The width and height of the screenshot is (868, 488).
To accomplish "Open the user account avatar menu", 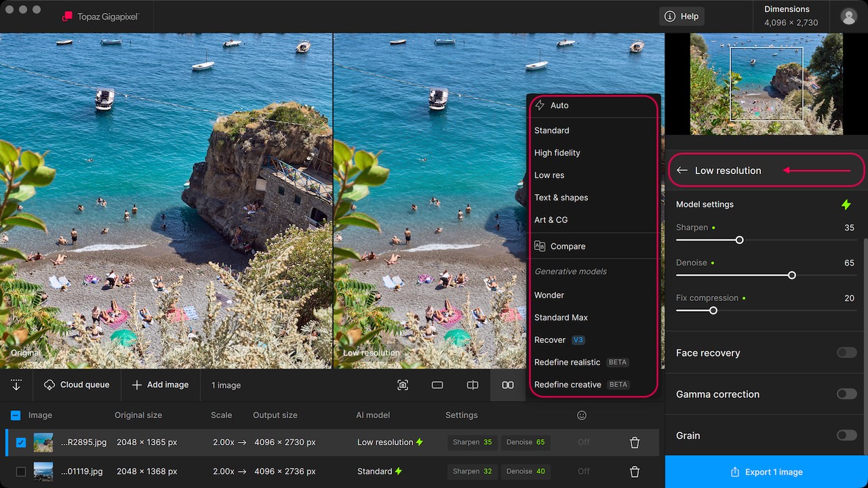I will tap(848, 16).
